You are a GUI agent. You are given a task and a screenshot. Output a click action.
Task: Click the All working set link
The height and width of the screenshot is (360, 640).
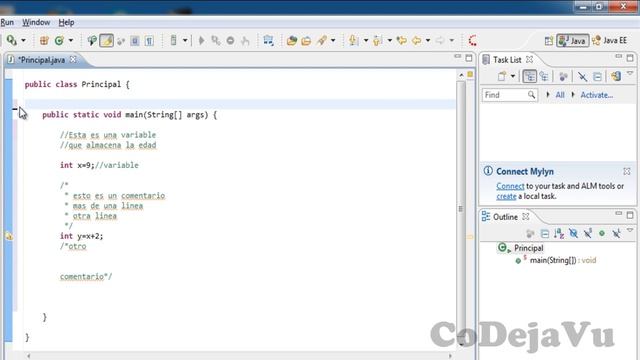click(x=560, y=95)
